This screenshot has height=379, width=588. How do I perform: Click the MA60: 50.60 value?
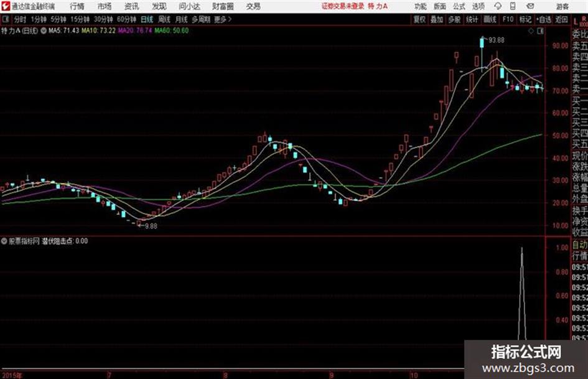(171, 30)
